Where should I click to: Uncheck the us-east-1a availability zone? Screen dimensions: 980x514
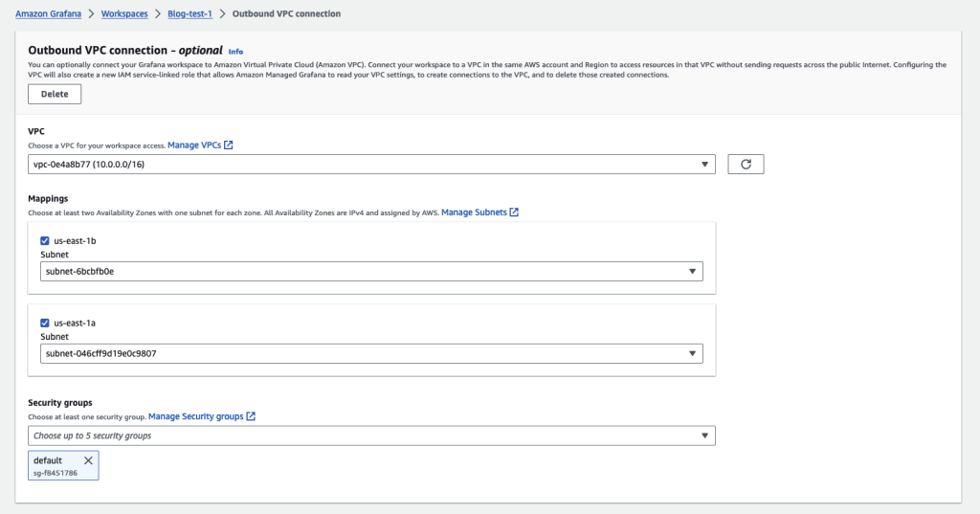coord(46,324)
